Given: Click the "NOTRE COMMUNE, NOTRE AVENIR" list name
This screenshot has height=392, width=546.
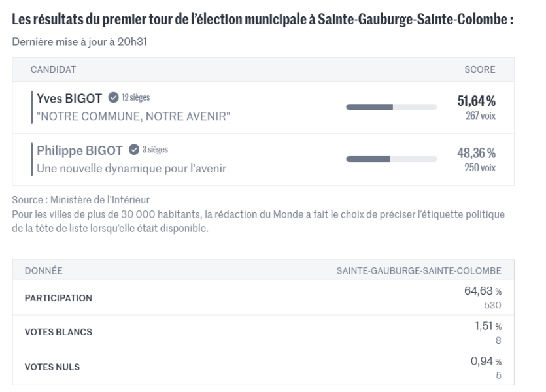Looking at the screenshot, I should click(x=130, y=116).
